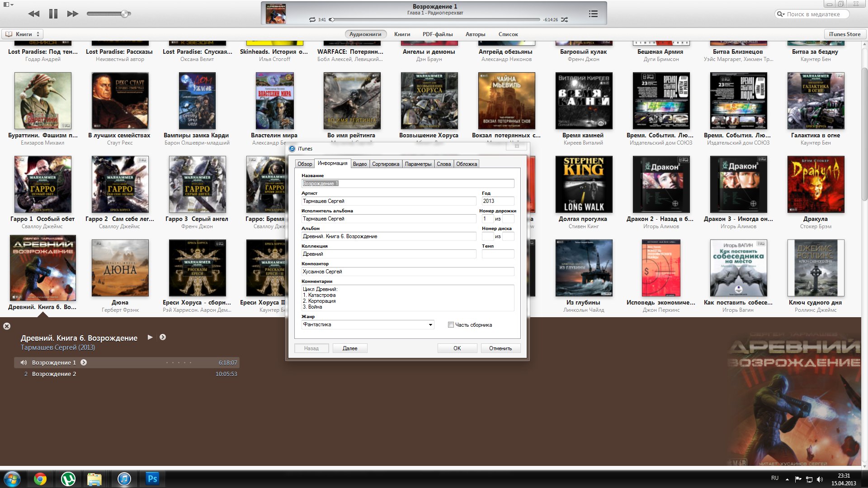
Task: Switch to PDF-файлы view
Action: point(437,34)
